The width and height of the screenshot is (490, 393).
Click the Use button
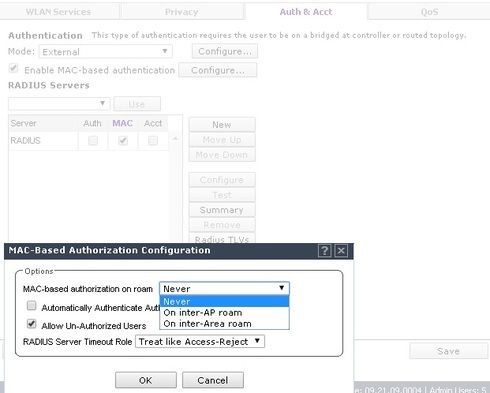[x=137, y=104]
